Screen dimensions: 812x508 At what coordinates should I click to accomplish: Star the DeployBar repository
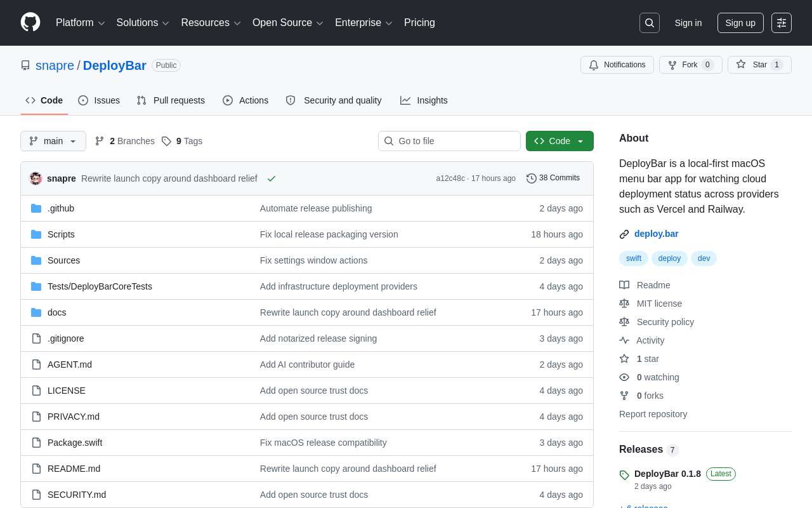[759, 65]
